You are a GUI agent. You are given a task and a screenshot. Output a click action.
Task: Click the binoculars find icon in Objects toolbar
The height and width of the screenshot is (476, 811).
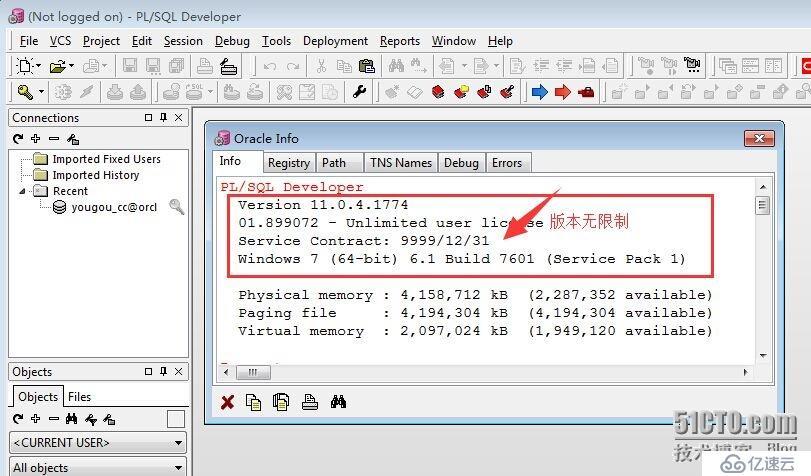click(71, 419)
